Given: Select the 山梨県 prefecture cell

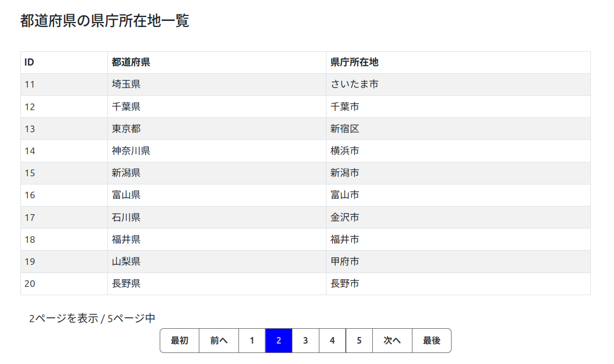Looking at the screenshot, I should point(126,262).
